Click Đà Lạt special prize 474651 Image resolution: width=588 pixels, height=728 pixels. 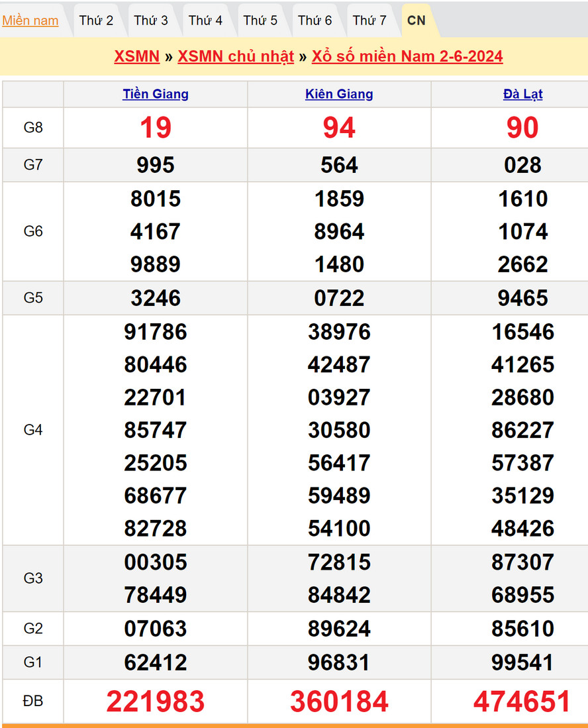(522, 702)
